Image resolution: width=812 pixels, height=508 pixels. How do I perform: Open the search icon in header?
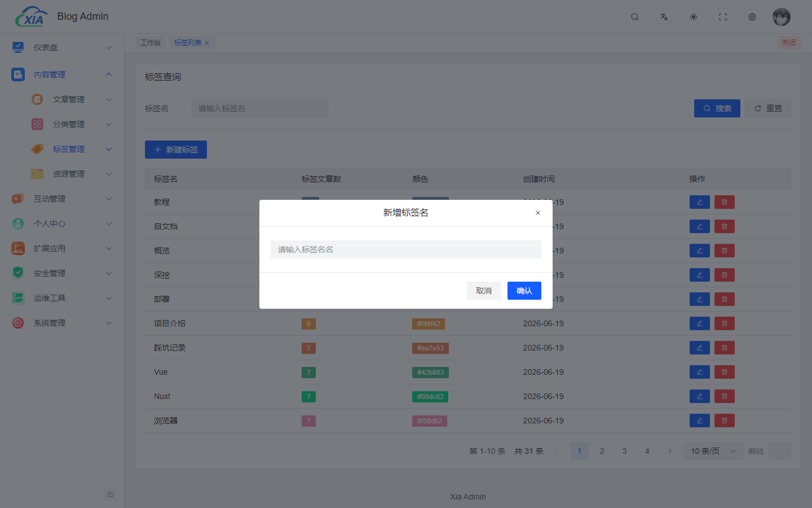(x=635, y=17)
